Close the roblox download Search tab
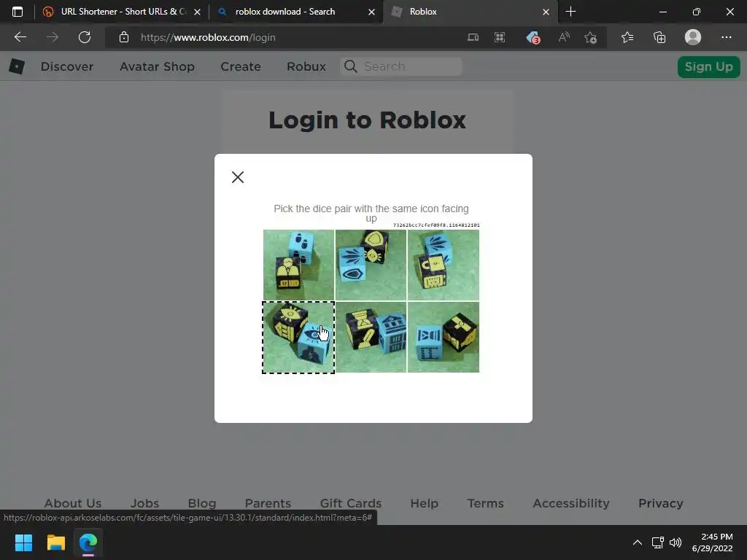The height and width of the screenshot is (560, 747). coord(371,12)
